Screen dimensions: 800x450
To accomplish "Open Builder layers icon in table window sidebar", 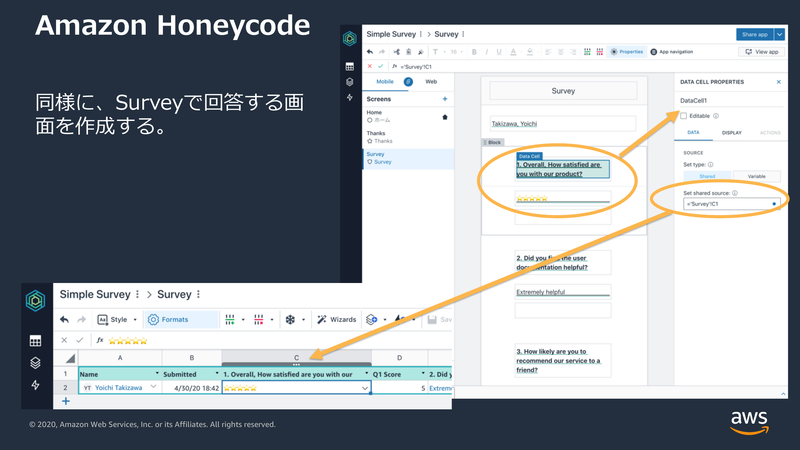I will pyautogui.click(x=35, y=363).
